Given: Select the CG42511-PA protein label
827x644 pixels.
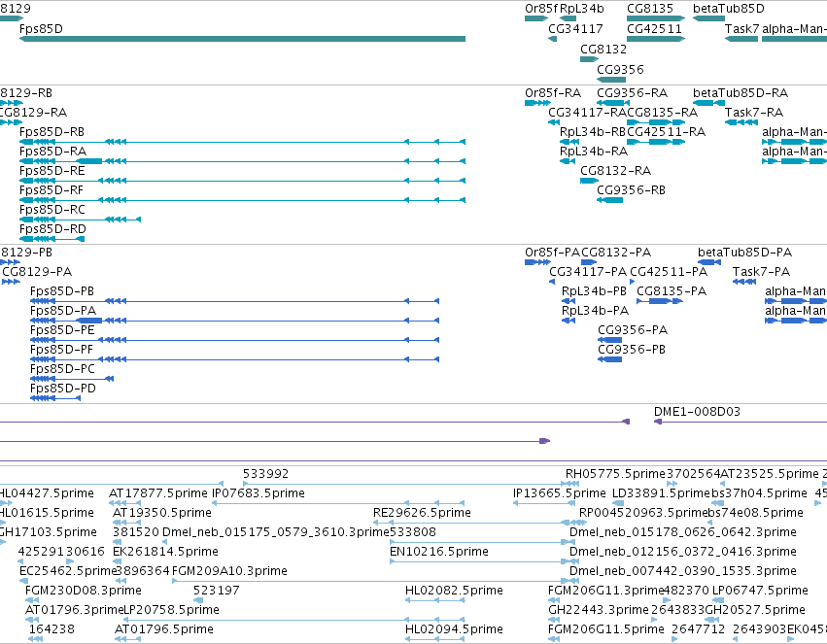Looking at the screenshot, I should 669,272.
